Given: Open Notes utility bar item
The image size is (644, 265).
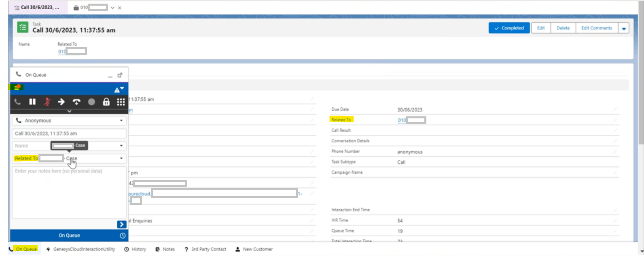Looking at the screenshot, I should click(165, 249).
